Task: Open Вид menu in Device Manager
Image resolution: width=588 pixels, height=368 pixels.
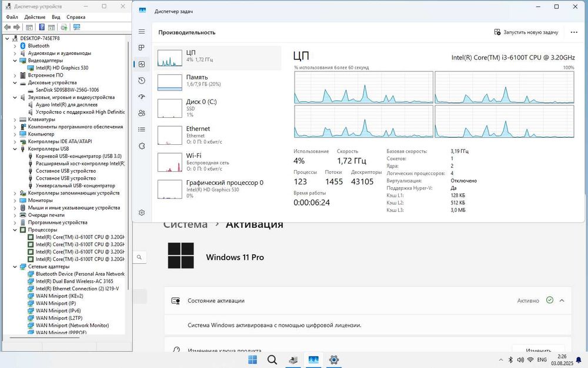Action: [x=56, y=17]
